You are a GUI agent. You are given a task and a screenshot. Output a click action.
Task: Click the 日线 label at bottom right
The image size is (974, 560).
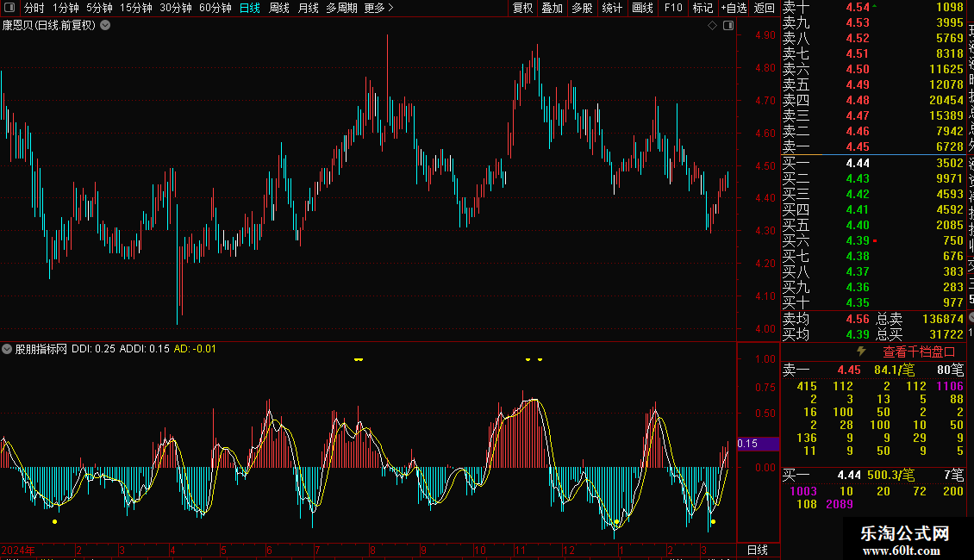tap(757, 550)
